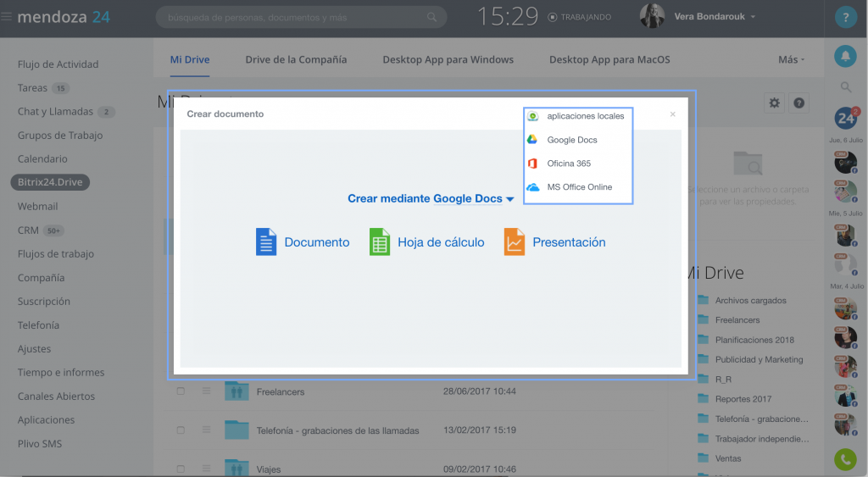Screen dimensions: 868x477
Task: Open the Bitrix24 round 24 icon
Action: (x=846, y=117)
